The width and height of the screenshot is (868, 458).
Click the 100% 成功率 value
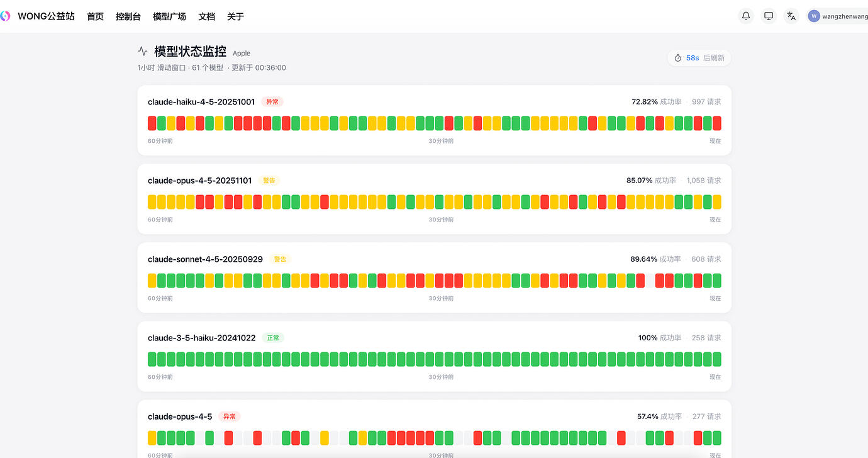click(660, 338)
